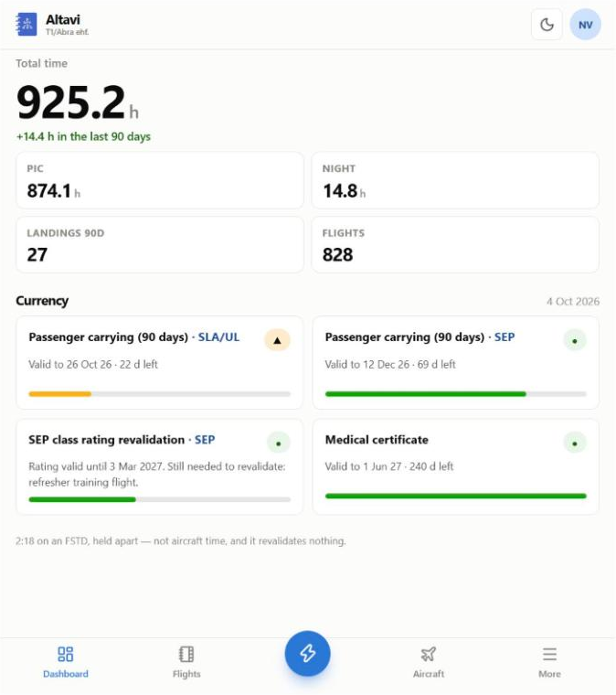Click the 'Medical certificate' card title
The width and height of the screenshot is (616, 695).
377,440
